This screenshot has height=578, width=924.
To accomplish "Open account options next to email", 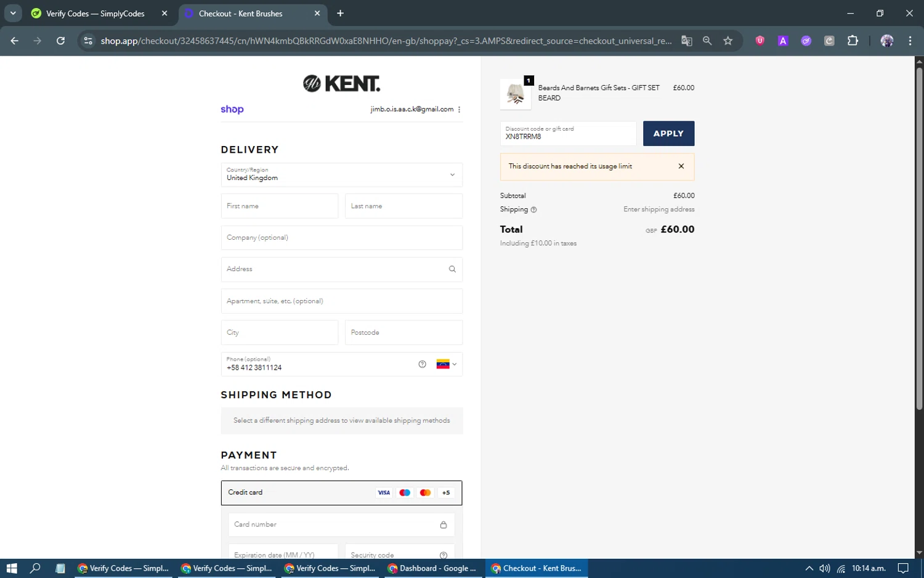I will tap(460, 109).
